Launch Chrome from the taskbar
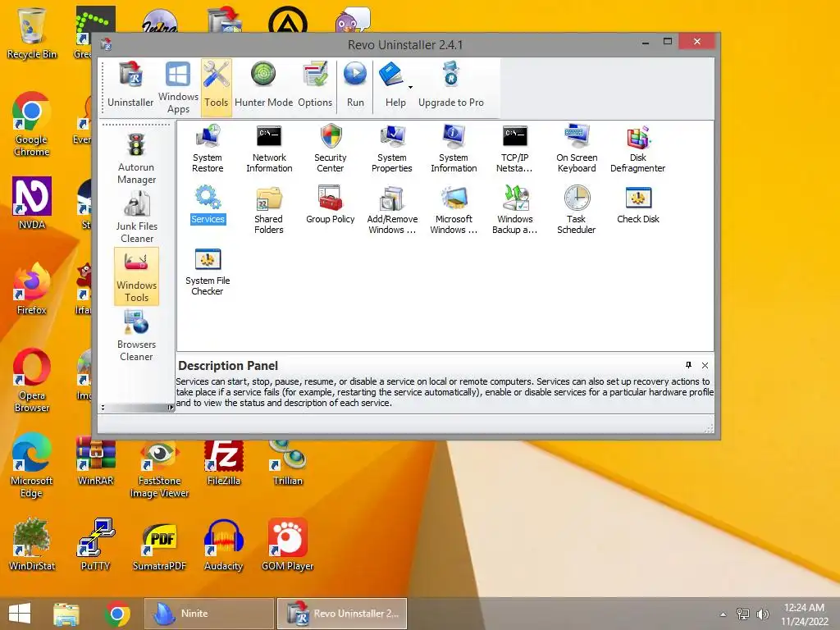 [117, 614]
